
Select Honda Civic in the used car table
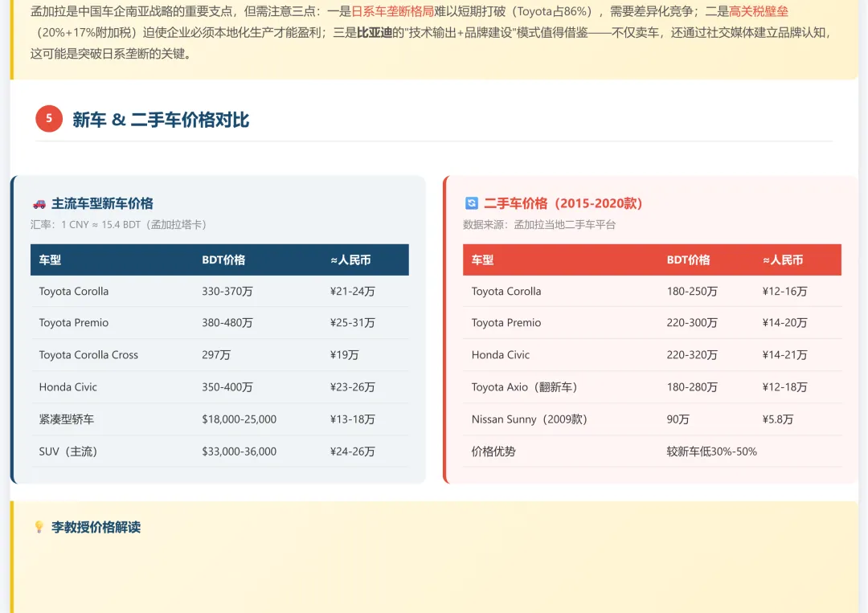[x=501, y=355]
